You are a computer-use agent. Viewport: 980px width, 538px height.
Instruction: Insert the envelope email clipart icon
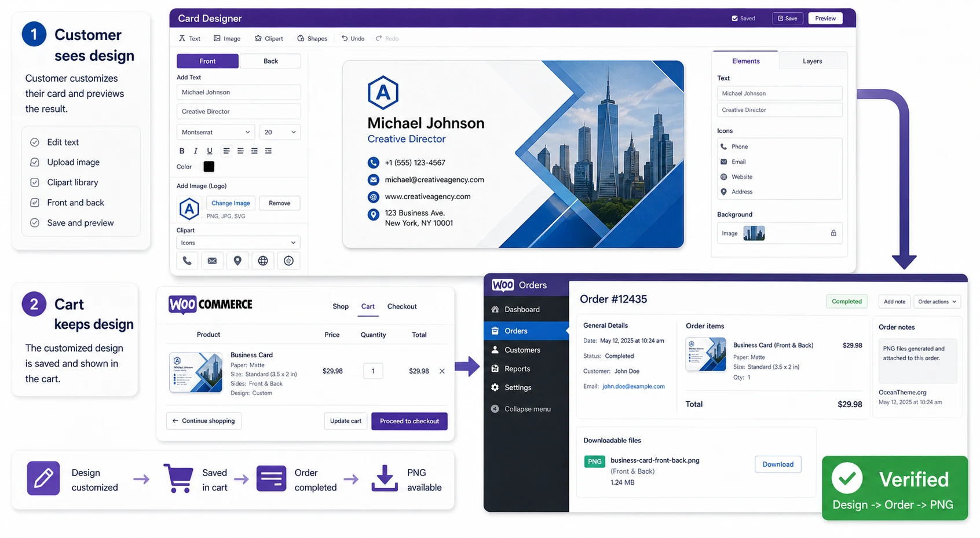pyautogui.click(x=213, y=261)
